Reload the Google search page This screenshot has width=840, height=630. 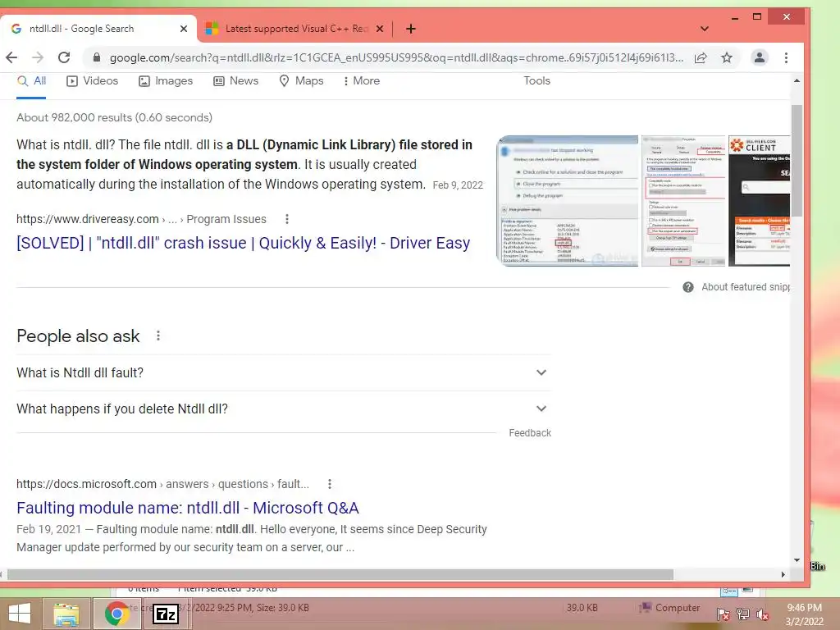[x=64, y=57]
